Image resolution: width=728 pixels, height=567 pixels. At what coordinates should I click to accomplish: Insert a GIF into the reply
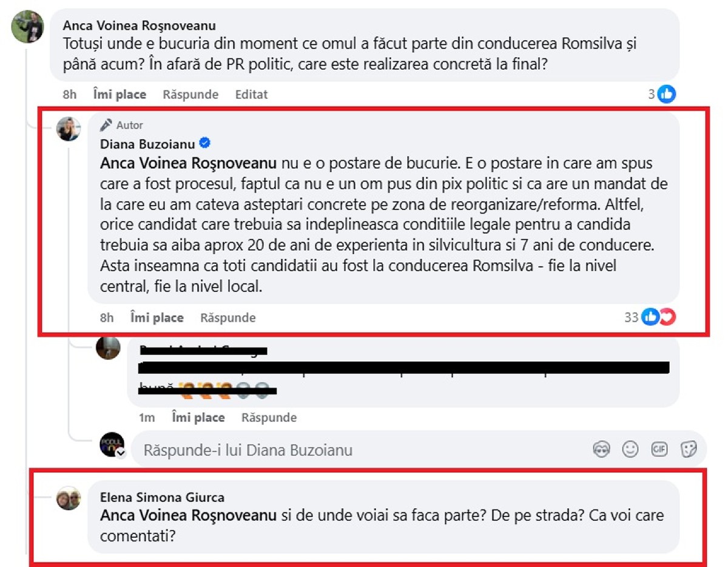659,450
